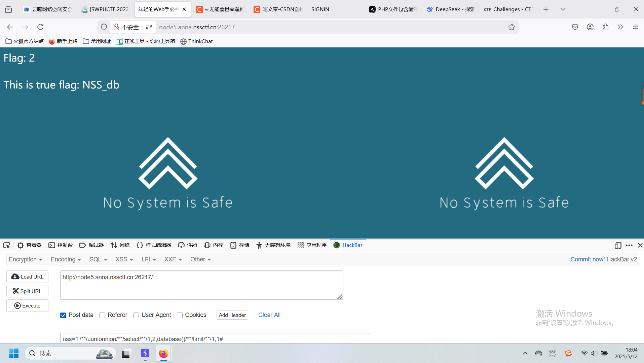Image resolution: width=644 pixels, height=363 pixels.
Task: Click Split URL button
Action: (x=27, y=291)
